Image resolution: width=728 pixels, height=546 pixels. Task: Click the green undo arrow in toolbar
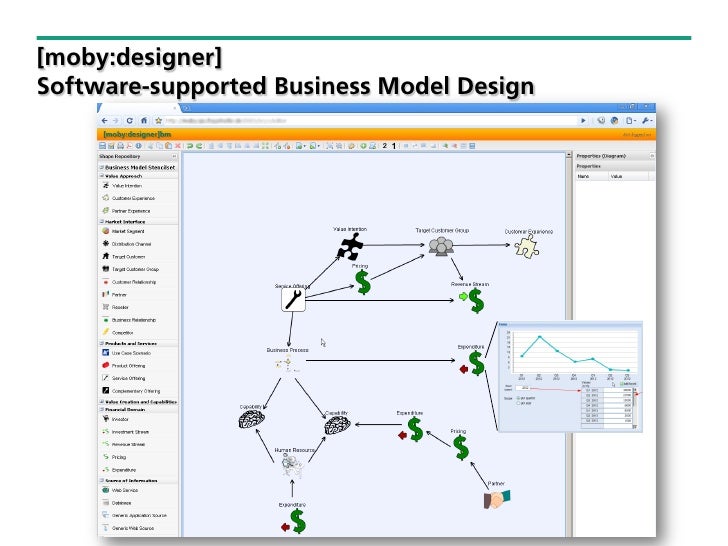coord(189,146)
